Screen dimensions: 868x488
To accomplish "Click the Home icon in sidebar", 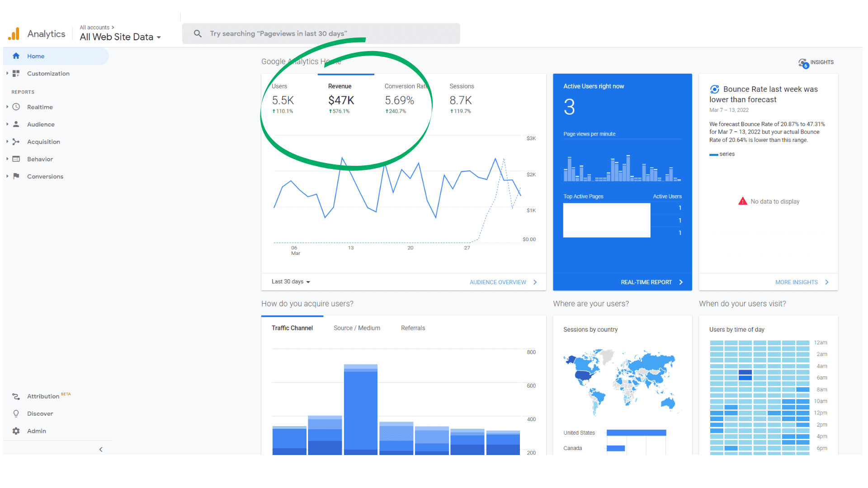I will click(x=16, y=56).
